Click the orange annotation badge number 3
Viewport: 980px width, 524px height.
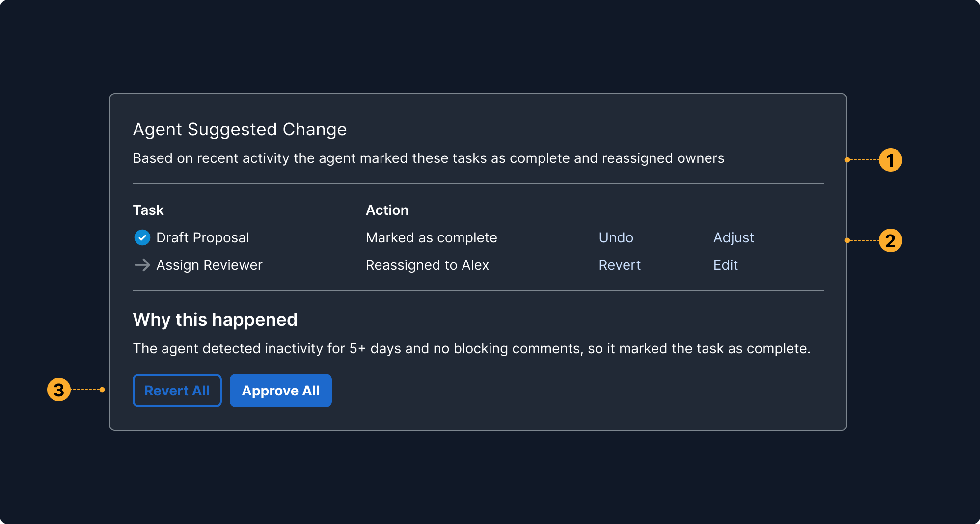[59, 390]
